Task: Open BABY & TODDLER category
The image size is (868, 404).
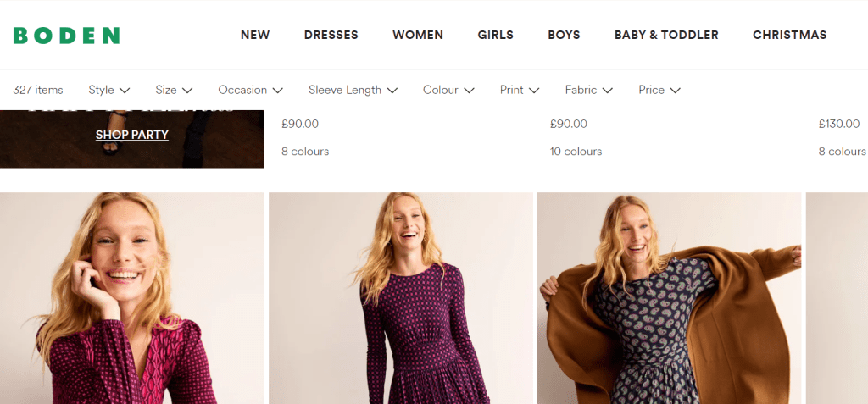Action: click(666, 35)
